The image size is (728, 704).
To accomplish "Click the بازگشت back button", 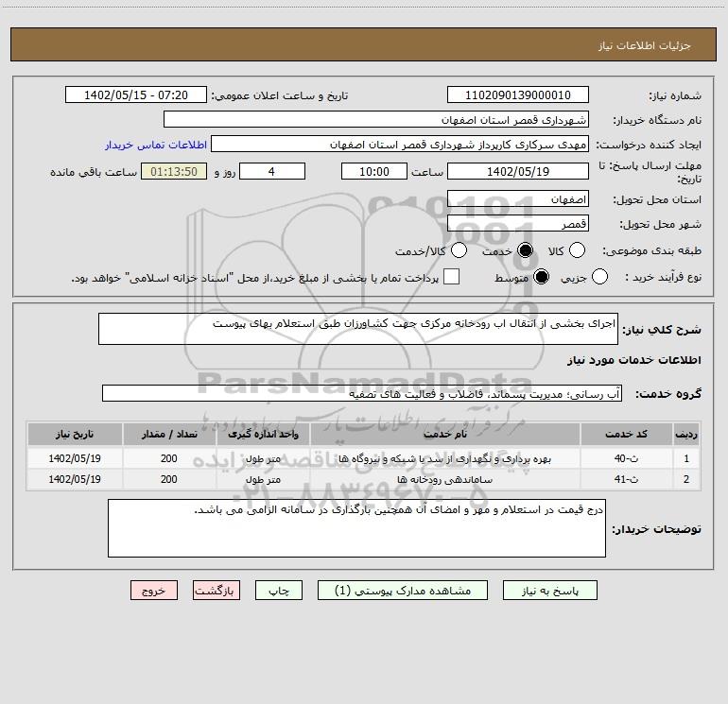I will point(217,591).
